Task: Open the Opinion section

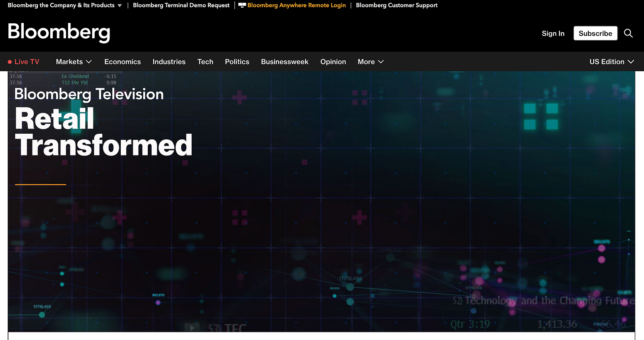Action: pyautogui.click(x=333, y=62)
